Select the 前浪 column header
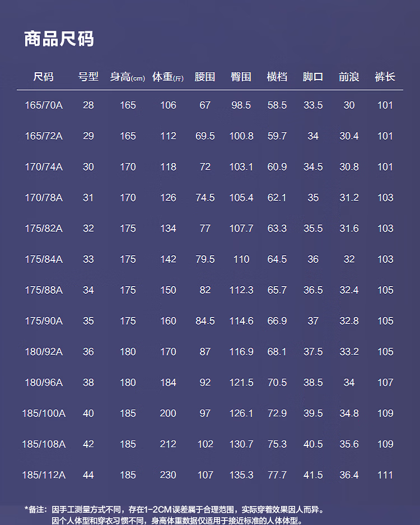420x525 pixels. [349, 77]
